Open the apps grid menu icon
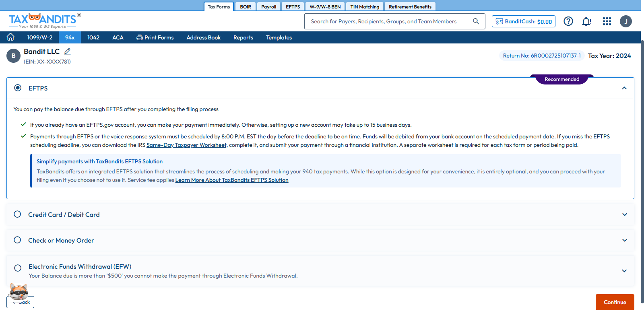The width and height of the screenshot is (644, 311). pos(607,21)
